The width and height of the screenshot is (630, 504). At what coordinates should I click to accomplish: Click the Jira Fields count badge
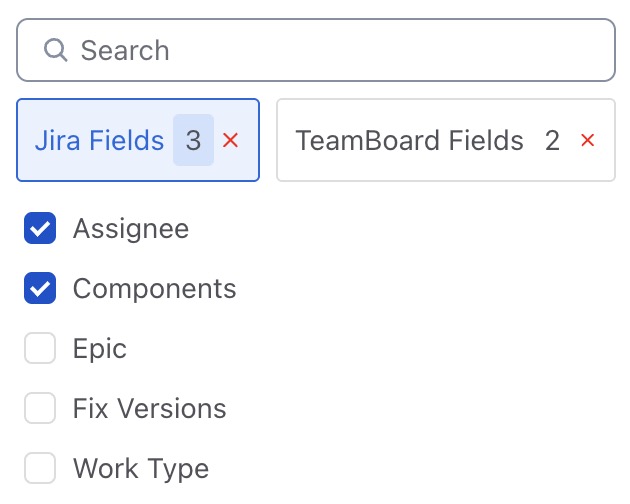point(193,140)
